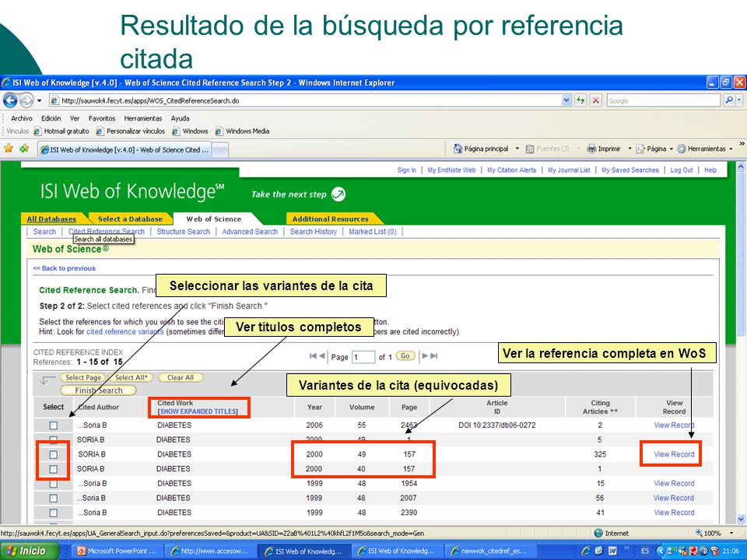Screen dimensions: 747x560
Task: Go to first results page arrow
Action: 313,355
